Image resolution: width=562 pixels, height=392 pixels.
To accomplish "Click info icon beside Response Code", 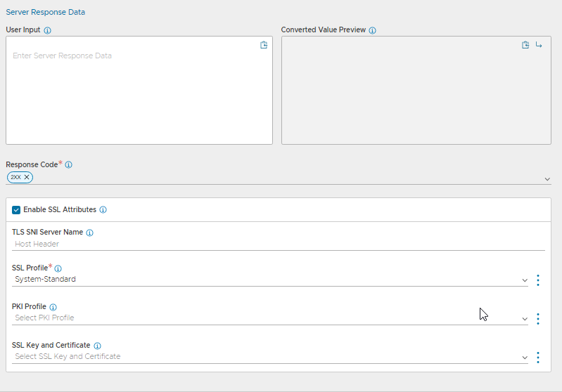I will (x=68, y=164).
